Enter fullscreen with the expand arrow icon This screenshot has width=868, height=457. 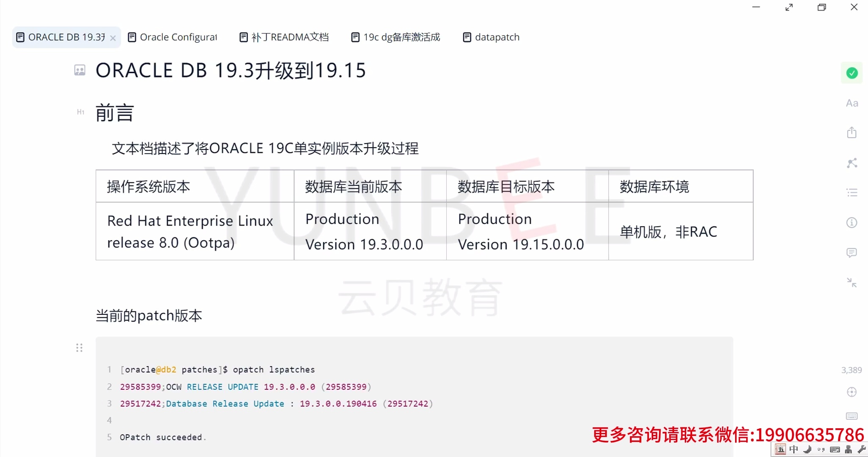point(788,7)
